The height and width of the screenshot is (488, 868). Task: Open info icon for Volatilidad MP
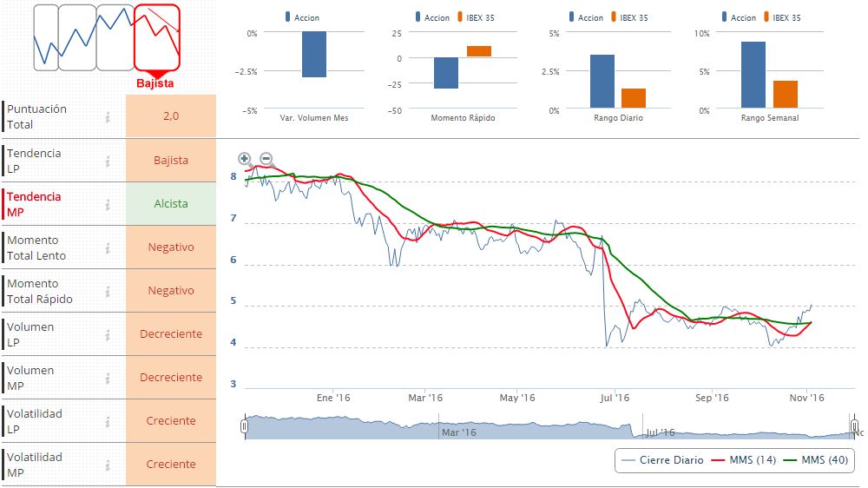click(x=108, y=465)
